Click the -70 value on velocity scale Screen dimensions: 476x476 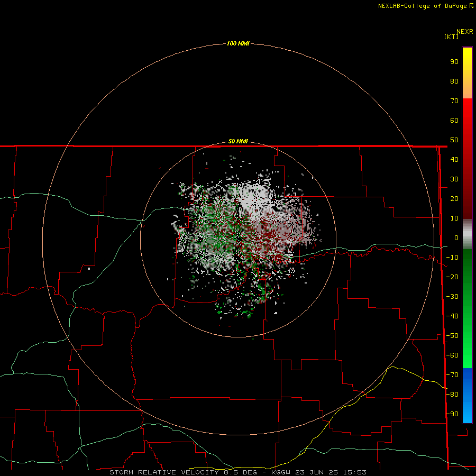pos(452,375)
